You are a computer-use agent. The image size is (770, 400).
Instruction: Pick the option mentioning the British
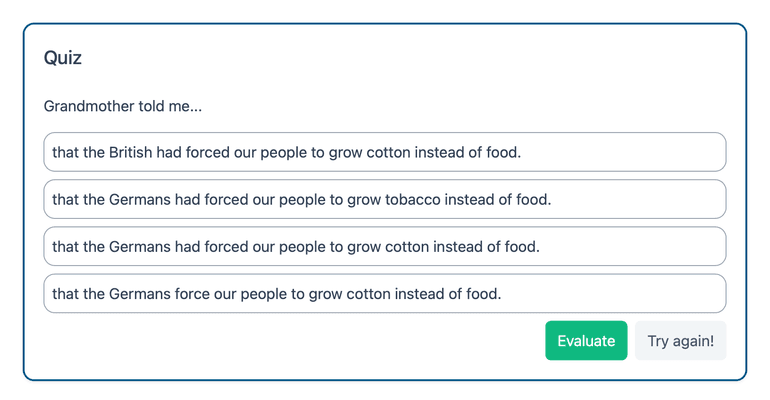[385, 152]
